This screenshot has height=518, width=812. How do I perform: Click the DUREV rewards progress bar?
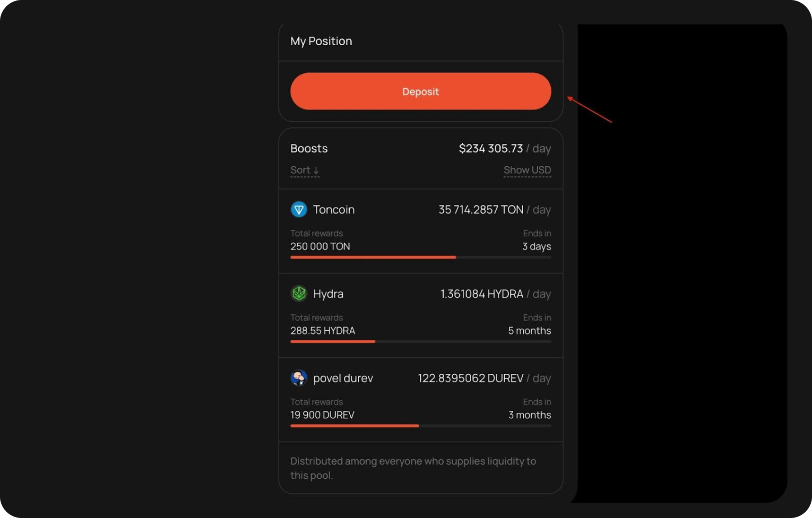[420, 426]
